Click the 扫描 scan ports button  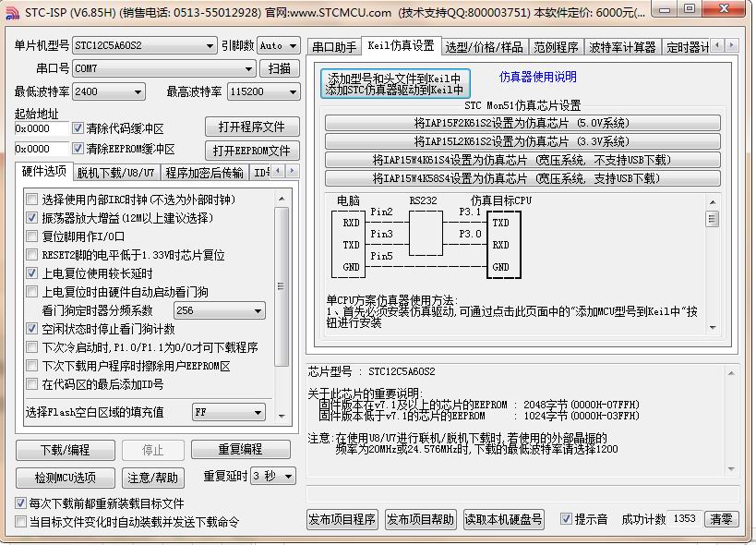[279, 68]
